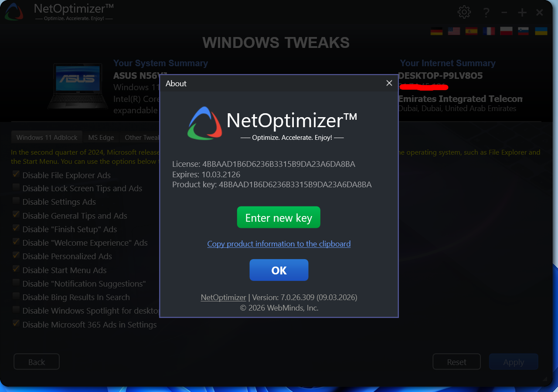Viewport: 558px width, 392px height.
Task: Pick the Ukrainian flag language
Action: [541, 31]
